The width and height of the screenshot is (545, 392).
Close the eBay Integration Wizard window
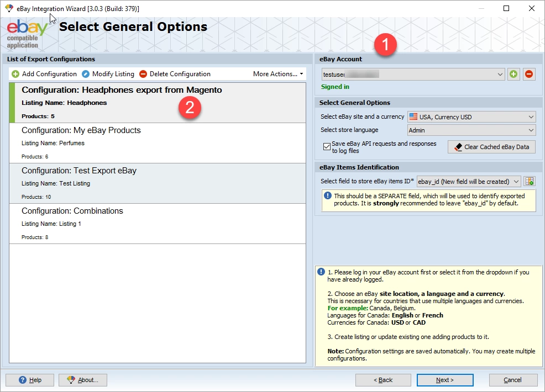coord(531,8)
